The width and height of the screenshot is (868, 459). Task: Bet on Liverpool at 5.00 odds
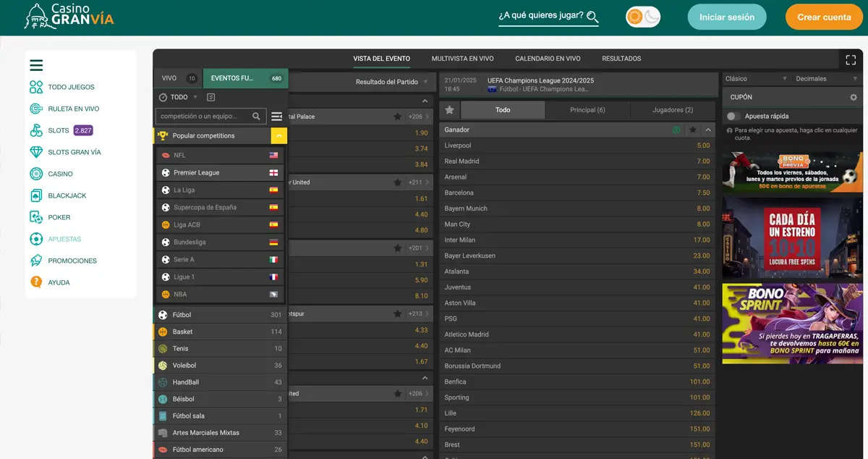click(577, 146)
